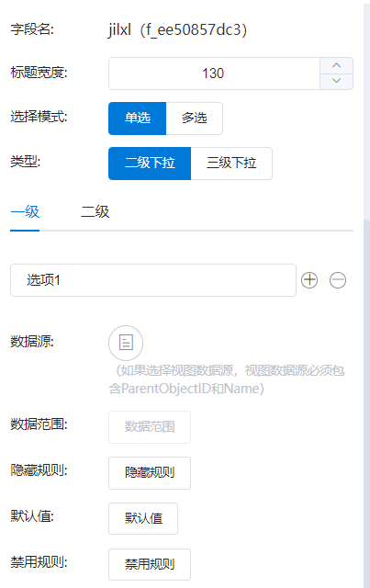Add a new option with plus icon
Viewport: 370px width, 588px height.
[x=309, y=280]
